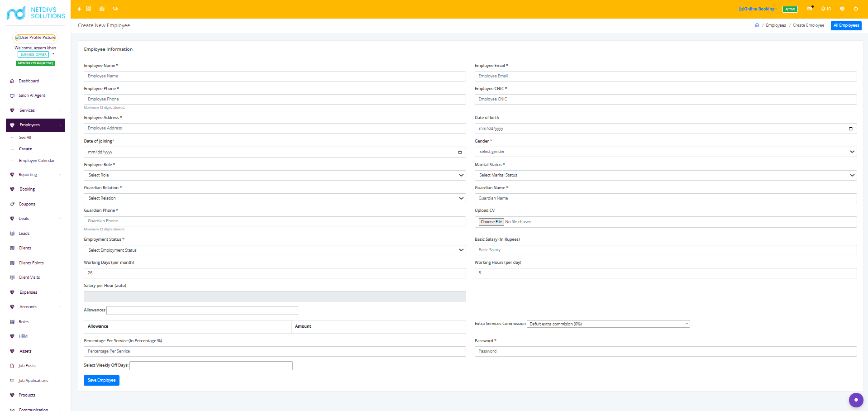Screen dimensions: 868x411
Task: Go to Clients Points in the sidebar
Action: coord(31,263)
